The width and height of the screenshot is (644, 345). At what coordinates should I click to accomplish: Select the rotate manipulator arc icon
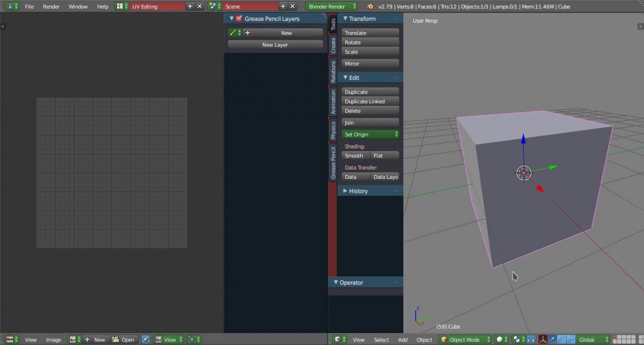pyautogui.click(x=562, y=339)
